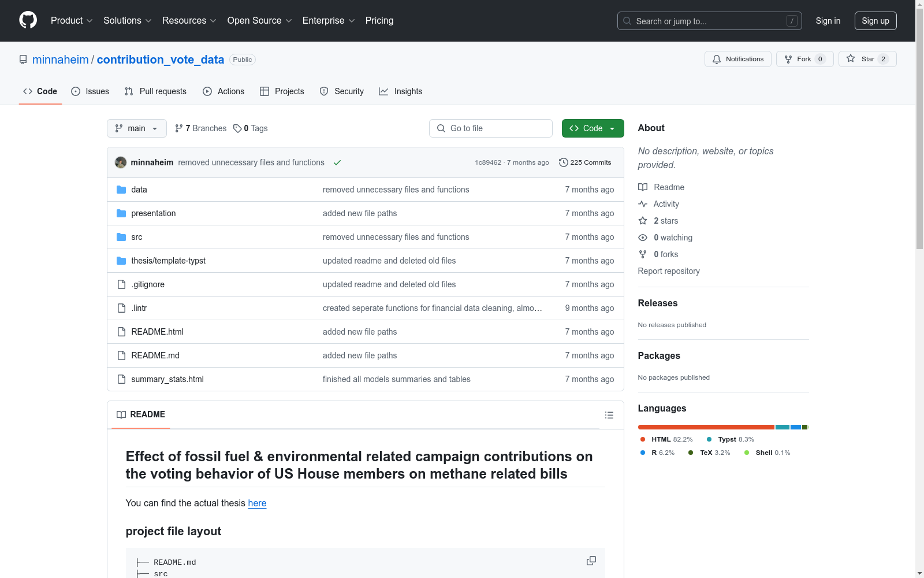Click the summary_stats.html file icon

121,379
